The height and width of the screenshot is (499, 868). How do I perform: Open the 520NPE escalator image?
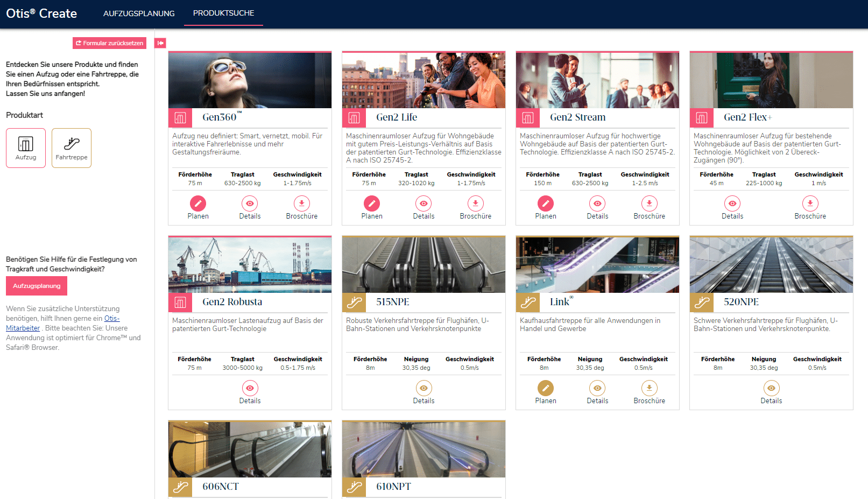click(771, 265)
